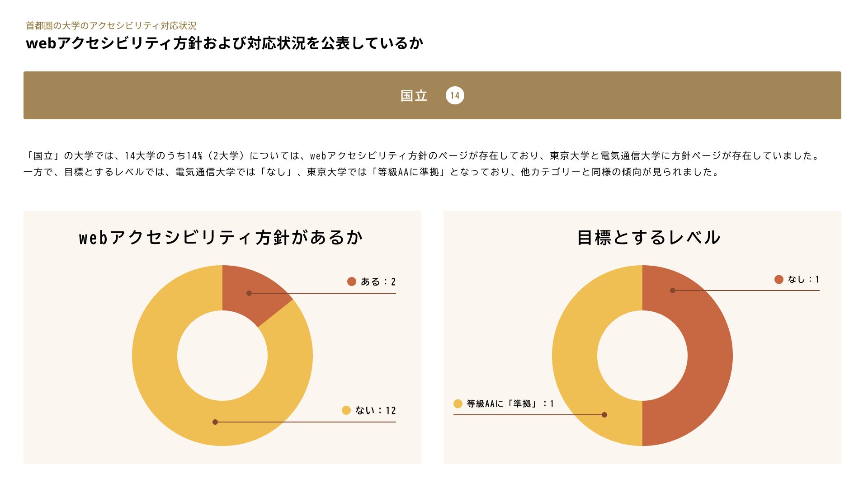Click the 首都圏の大学のアクセシビリティ対応状況 subtitle
The height and width of the screenshot is (488, 868).
pyautogui.click(x=111, y=26)
